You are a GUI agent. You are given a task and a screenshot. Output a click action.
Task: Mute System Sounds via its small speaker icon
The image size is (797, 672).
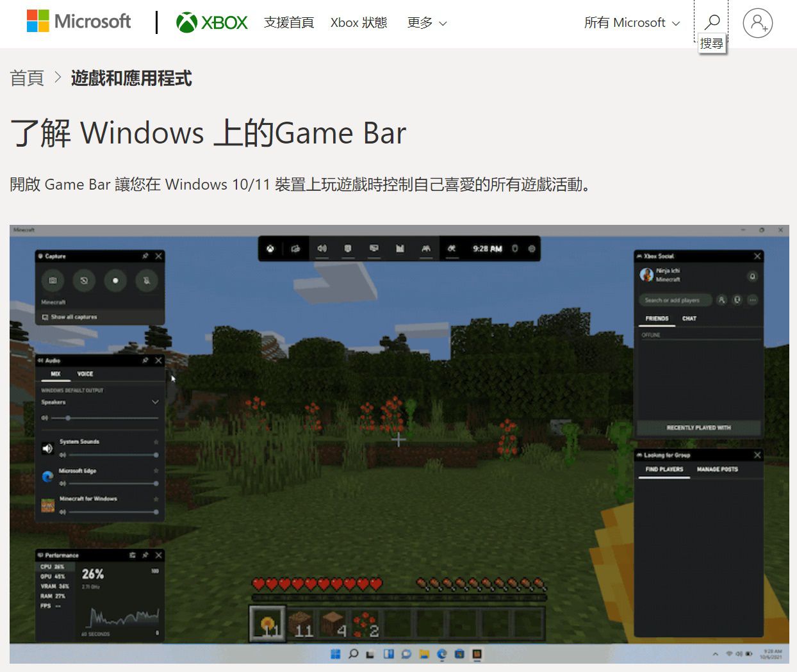tap(63, 455)
